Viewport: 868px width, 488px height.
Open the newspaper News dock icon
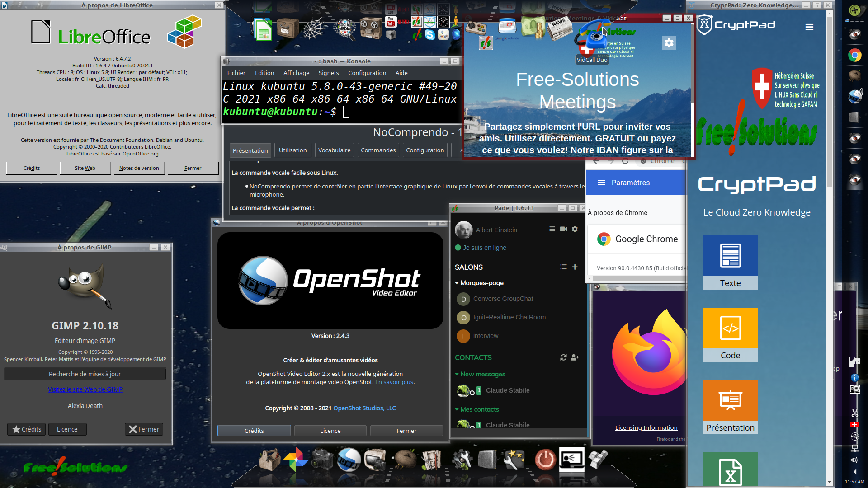click(x=559, y=28)
